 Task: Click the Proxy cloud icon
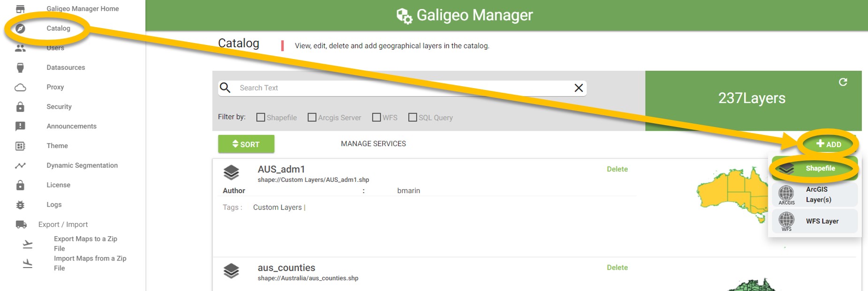click(x=20, y=88)
